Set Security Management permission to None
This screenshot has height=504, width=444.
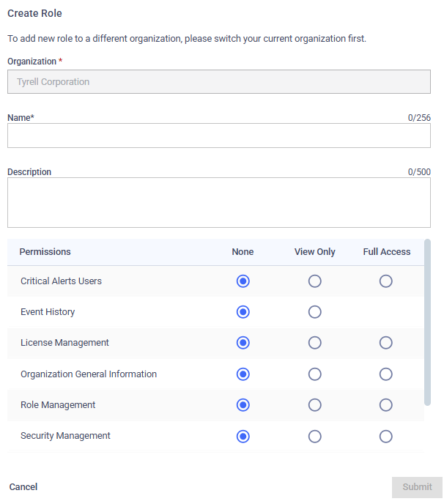243,437
